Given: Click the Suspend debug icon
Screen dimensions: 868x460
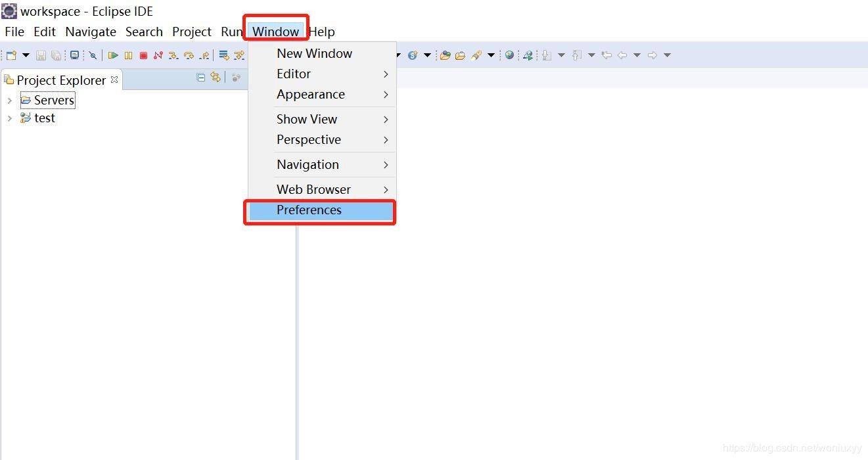Looking at the screenshot, I should coord(128,56).
